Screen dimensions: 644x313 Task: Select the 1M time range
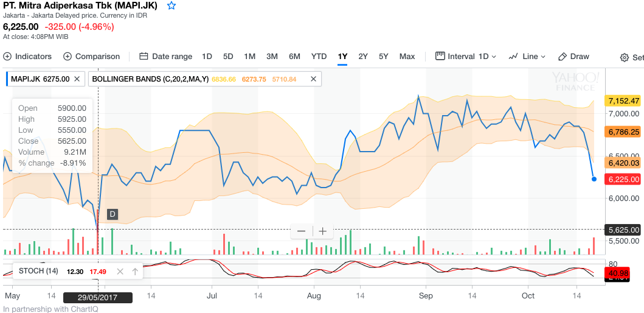point(250,57)
